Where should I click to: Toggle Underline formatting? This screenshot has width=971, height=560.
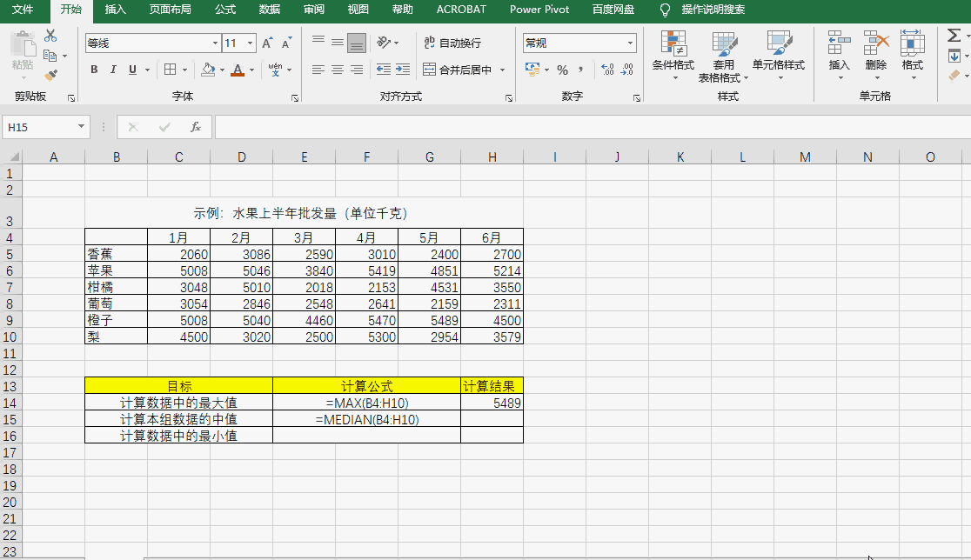tap(132, 70)
